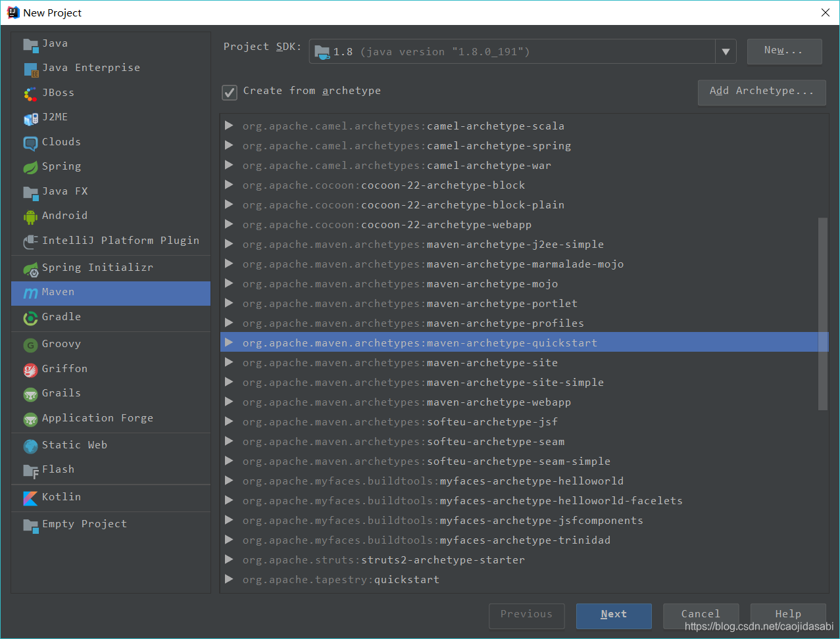Click the Add Archetype... button
Screen dimensions: 840x639
762,93
